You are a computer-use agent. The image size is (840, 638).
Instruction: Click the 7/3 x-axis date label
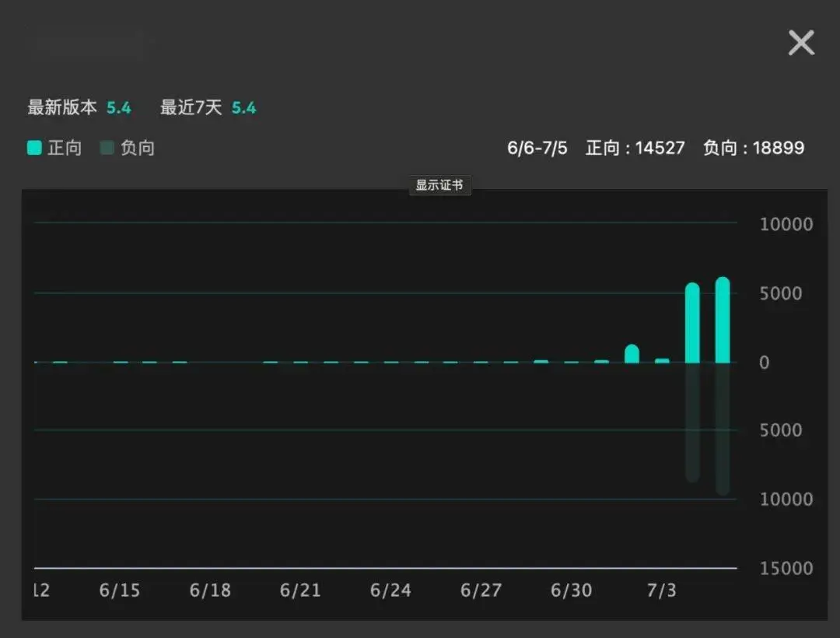point(661,591)
